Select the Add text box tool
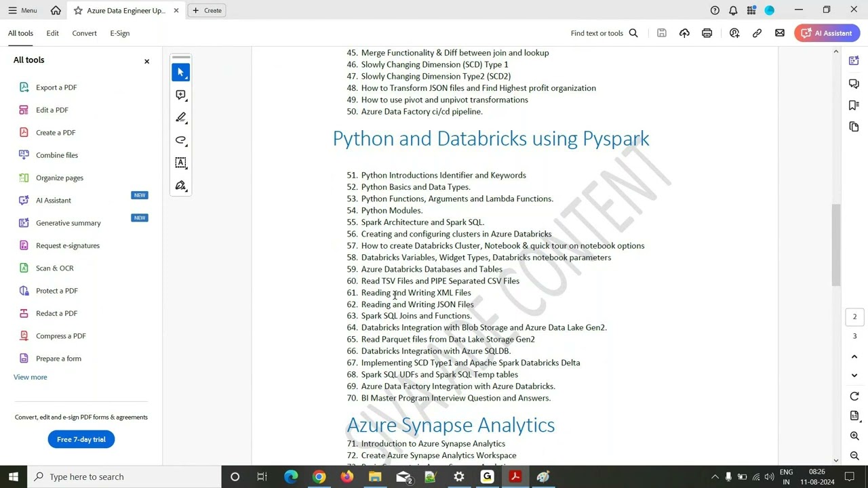The width and height of the screenshot is (868, 488). (x=180, y=163)
